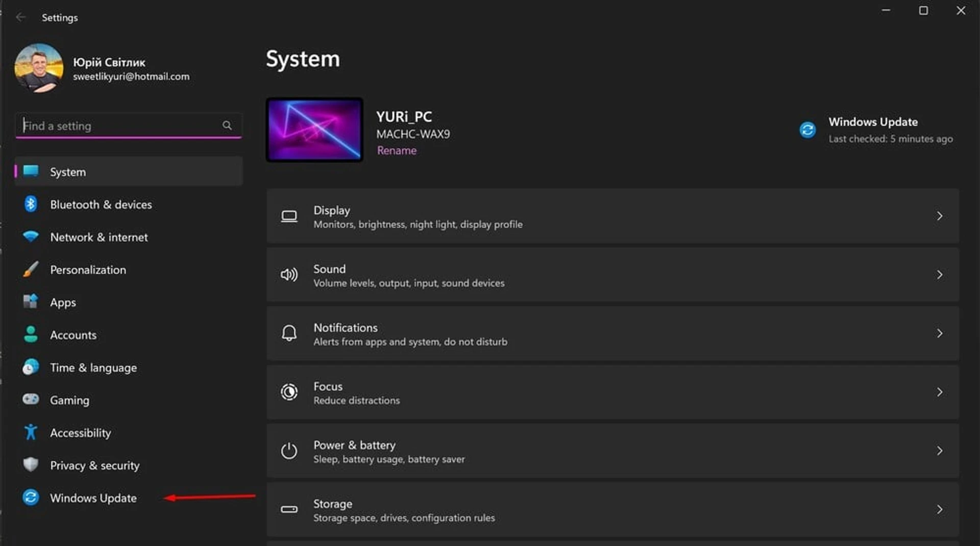The height and width of the screenshot is (546, 980).
Task: Click the Accessibility figure icon
Action: [x=31, y=432]
